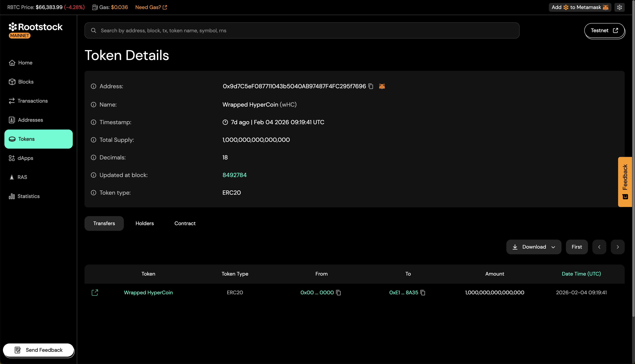635x364 pixels.
Task: Go to next page with the right chevron
Action: [x=618, y=247]
